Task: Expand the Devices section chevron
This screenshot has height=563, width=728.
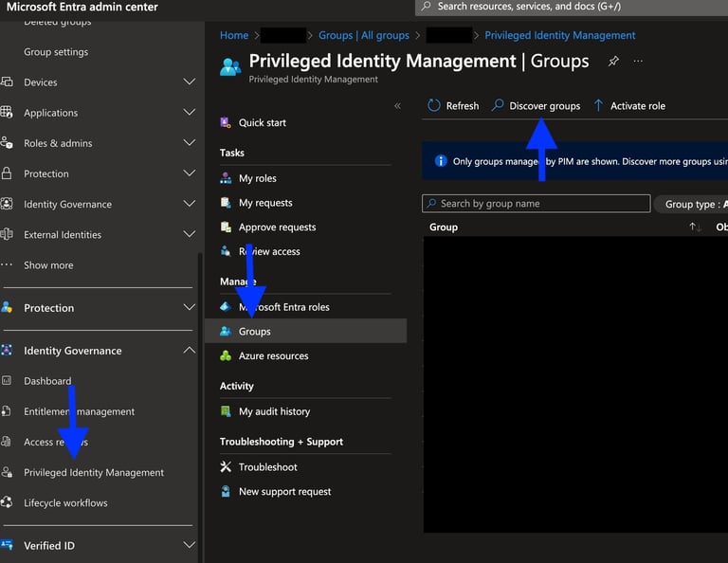Action: [x=189, y=82]
